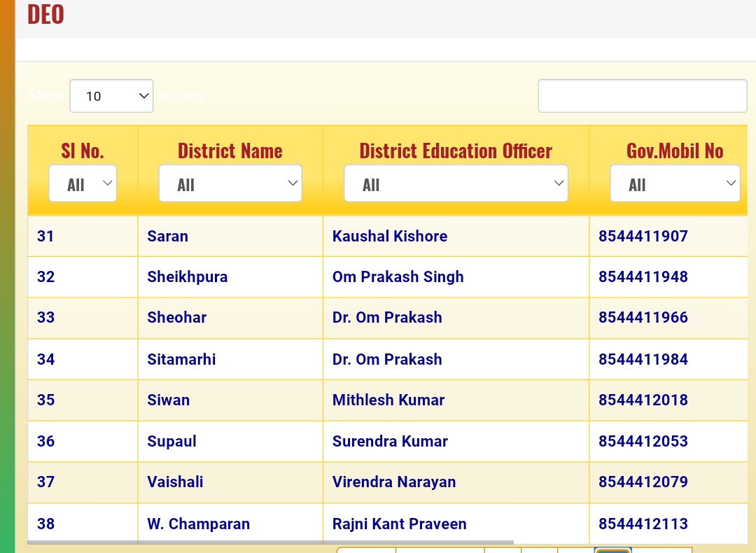Click mobile number 8544412053 for Supaul
Screen dimensions: 756x553
(643, 441)
